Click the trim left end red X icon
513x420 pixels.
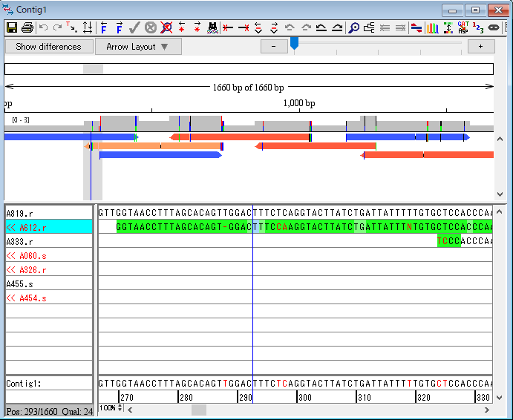(228, 28)
